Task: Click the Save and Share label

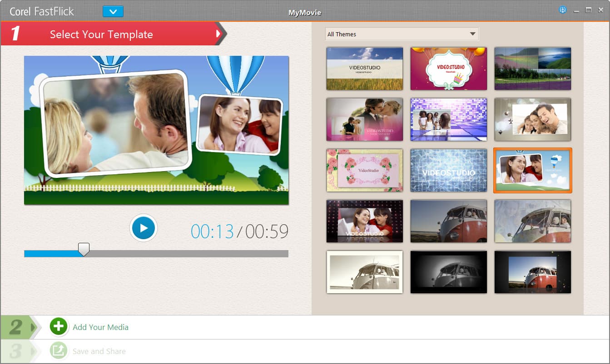Action: point(99,351)
